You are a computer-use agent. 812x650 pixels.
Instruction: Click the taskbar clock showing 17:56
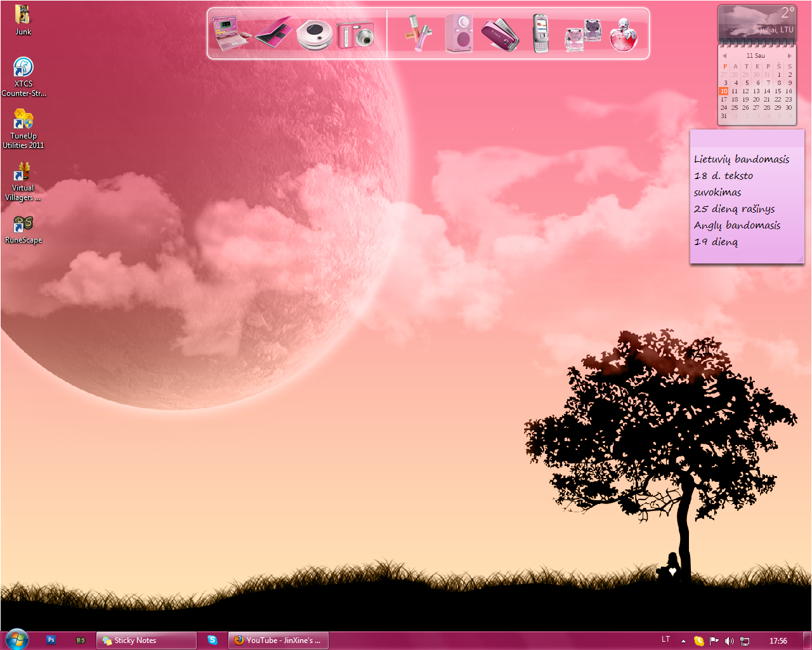(778, 641)
